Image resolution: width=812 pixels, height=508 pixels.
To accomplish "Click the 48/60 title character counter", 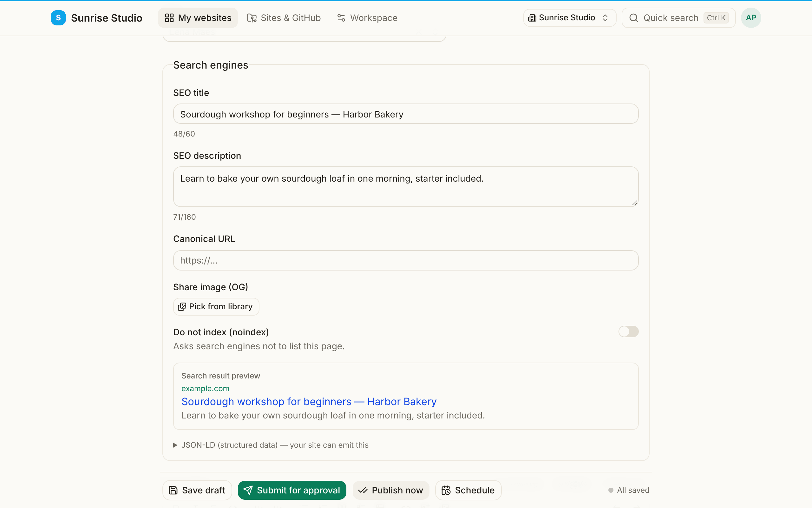I will [184, 134].
